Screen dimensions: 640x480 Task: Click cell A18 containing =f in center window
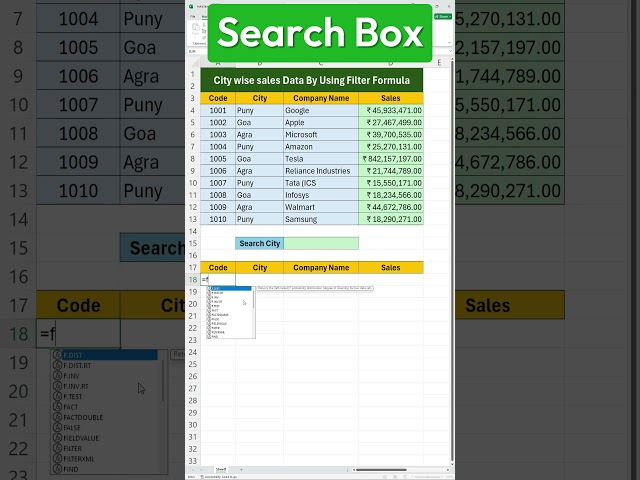pyautogui.click(x=218, y=280)
